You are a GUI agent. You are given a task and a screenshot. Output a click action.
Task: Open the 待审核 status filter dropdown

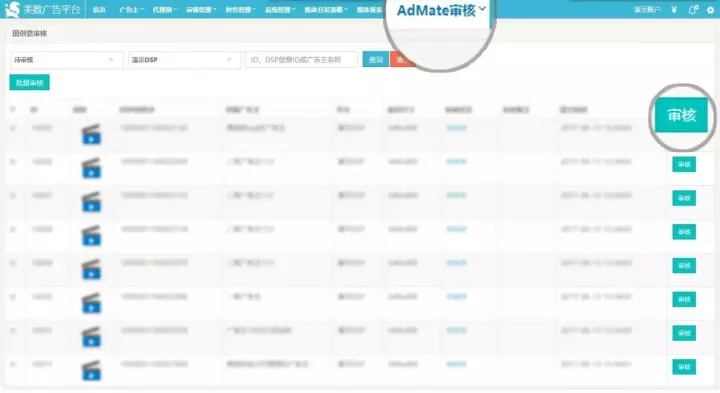[x=66, y=60]
